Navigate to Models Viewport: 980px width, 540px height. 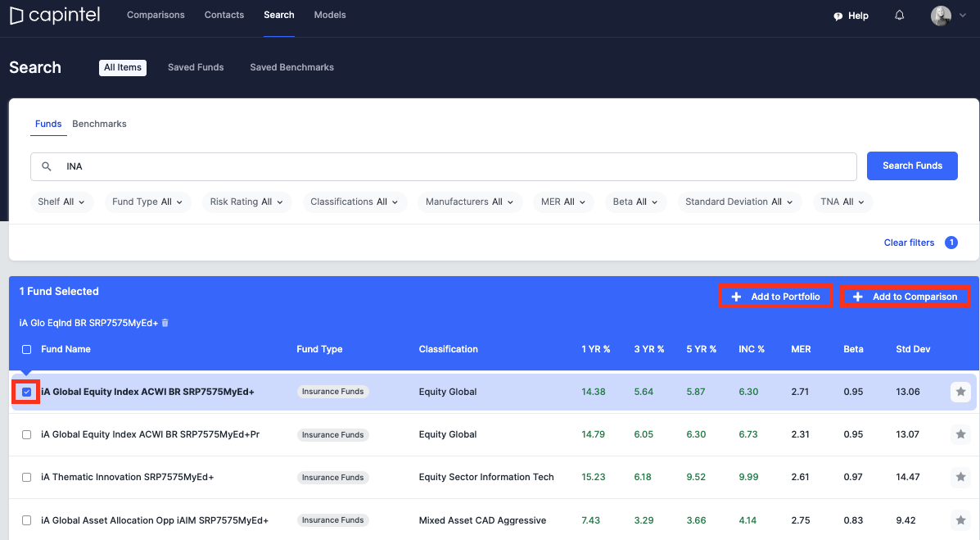pos(330,15)
